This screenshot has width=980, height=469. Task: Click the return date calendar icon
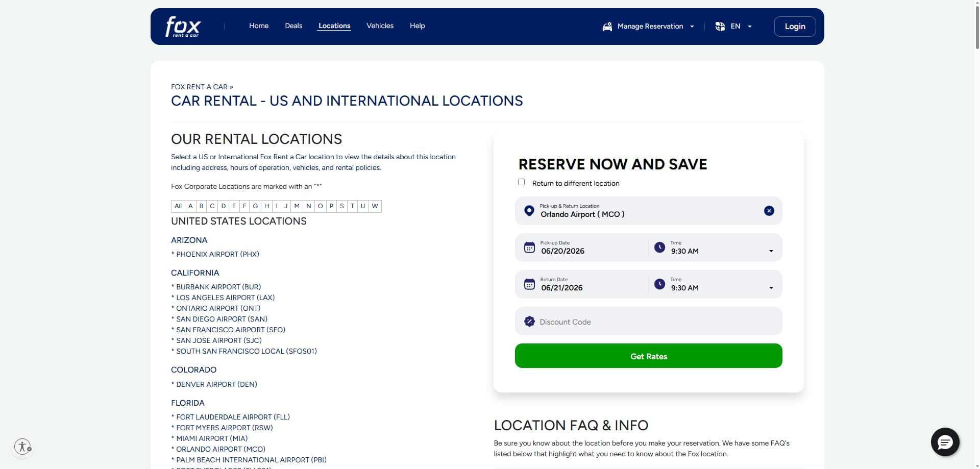(529, 284)
